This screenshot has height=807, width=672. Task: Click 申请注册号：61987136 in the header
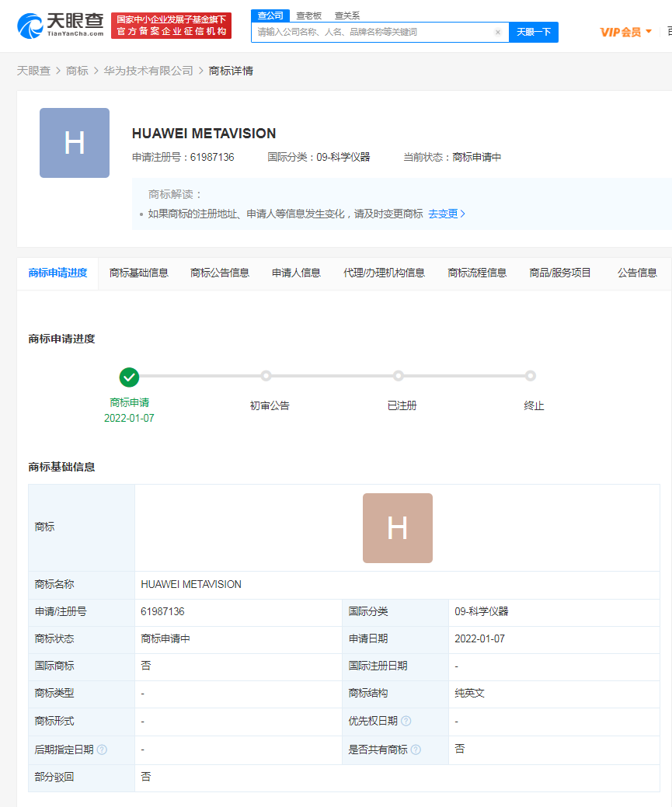point(183,158)
